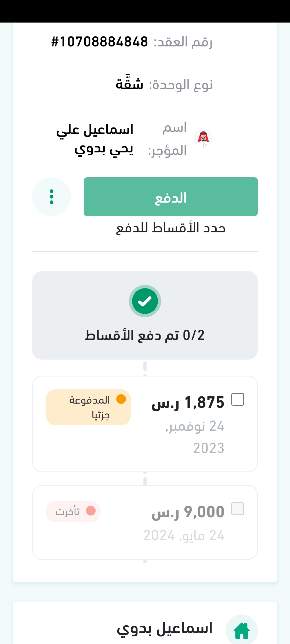The image size is (290, 644).
Task: Click the تأخرت late status badge
Action: coord(73,511)
